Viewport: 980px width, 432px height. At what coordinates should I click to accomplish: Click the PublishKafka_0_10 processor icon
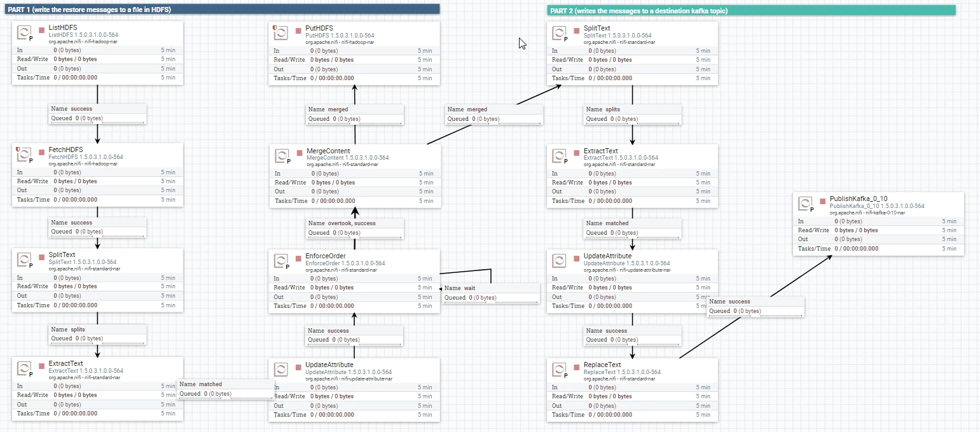click(806, 204)
